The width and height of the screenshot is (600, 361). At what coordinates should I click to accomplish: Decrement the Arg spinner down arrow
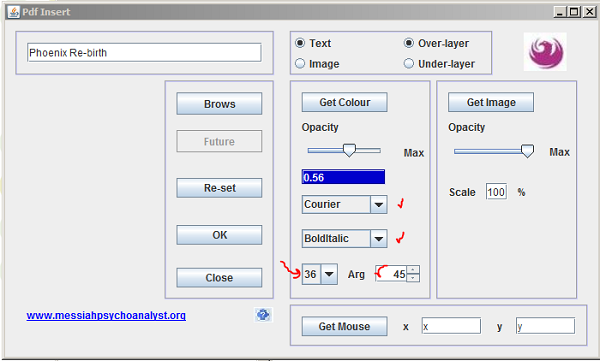(412, 278)
